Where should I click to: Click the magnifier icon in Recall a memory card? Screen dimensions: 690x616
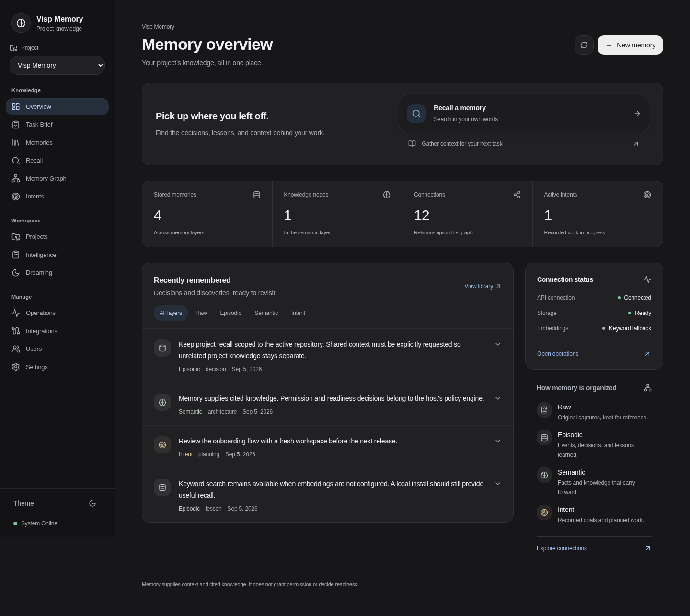pyautogui.click(x=416, y=114)
